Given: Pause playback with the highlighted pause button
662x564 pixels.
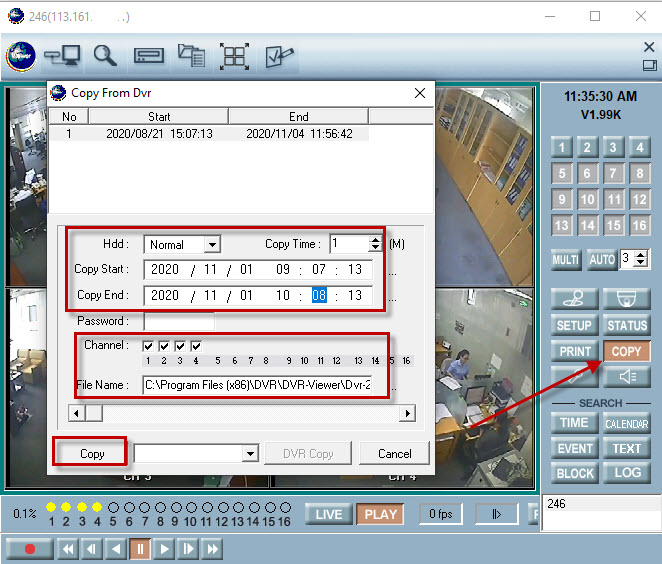Looking at the screenshot, I should click(140, 549).
